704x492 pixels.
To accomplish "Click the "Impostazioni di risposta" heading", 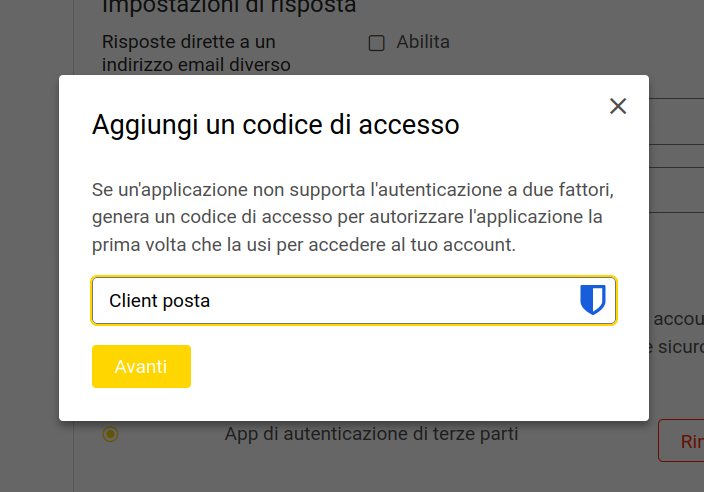I will pyautogui.click(x=229, y=8).
